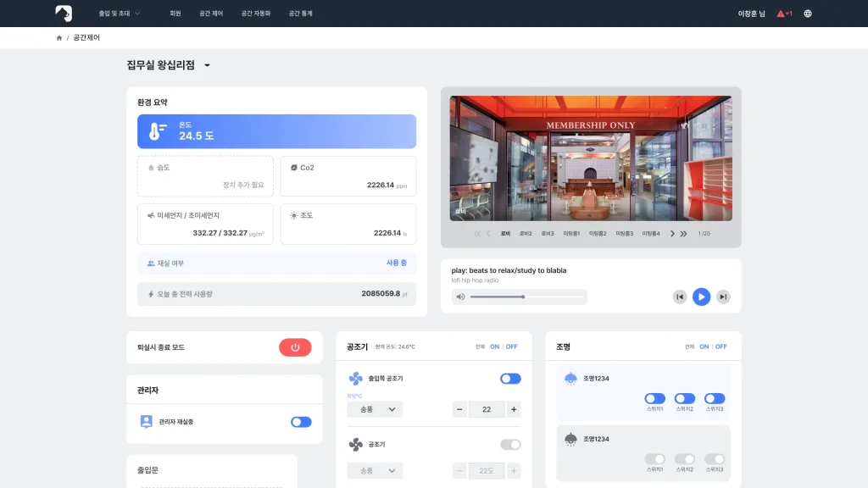Toggle 스위치3 on the gray 조명1234 card
Screen dimensions: 868x488
click(715, 459)
